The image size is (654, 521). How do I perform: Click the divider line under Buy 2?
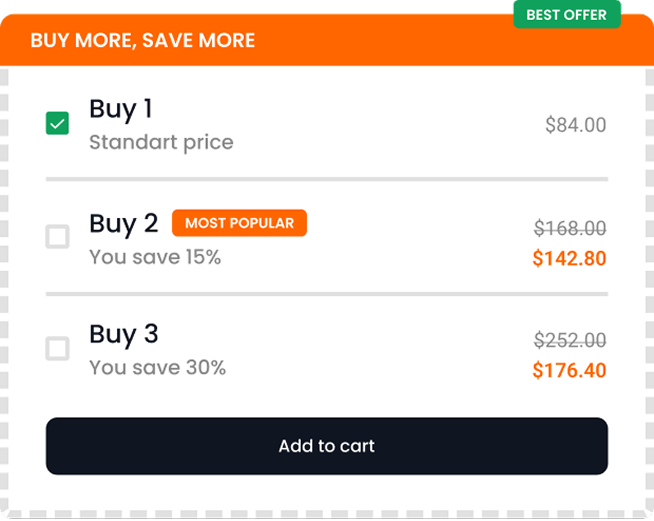[x=327, y=294]
